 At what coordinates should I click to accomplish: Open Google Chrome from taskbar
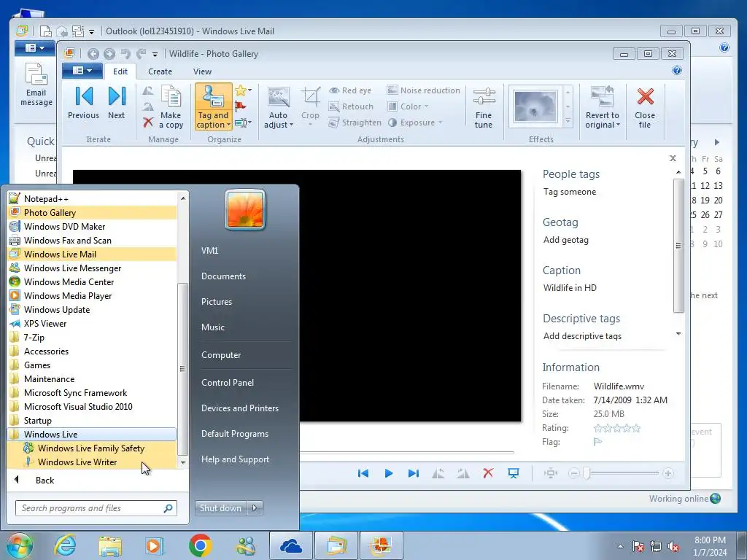[200, 545]
